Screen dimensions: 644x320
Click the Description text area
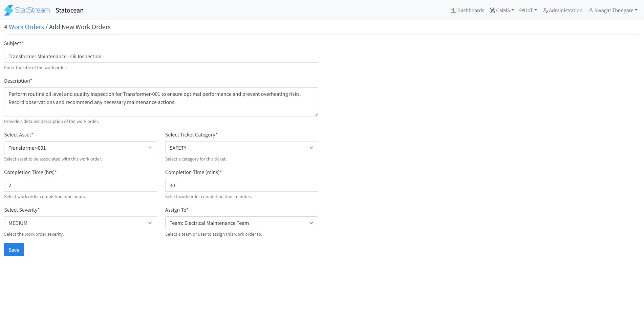(x=161, y=102)
